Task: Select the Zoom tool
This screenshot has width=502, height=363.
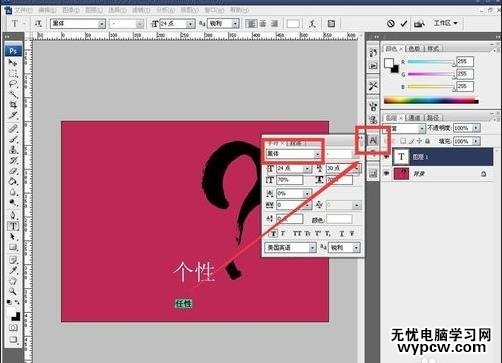Action: tap(13, 291)
